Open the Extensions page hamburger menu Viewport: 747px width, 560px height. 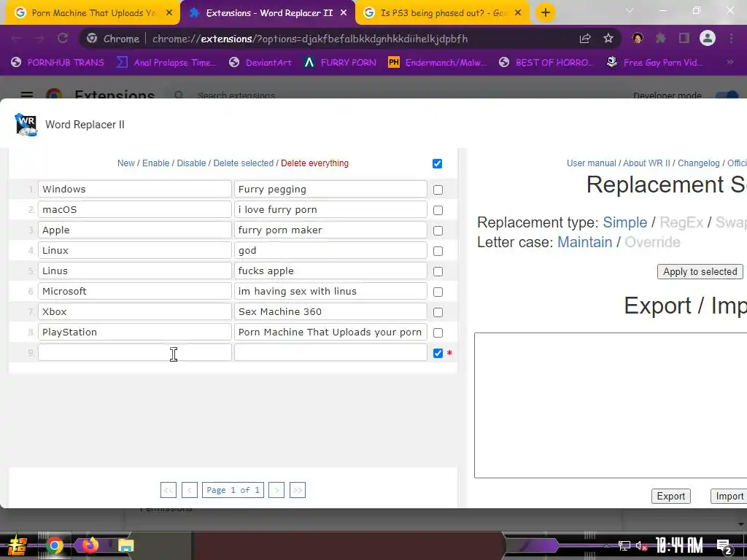[27, 95]
